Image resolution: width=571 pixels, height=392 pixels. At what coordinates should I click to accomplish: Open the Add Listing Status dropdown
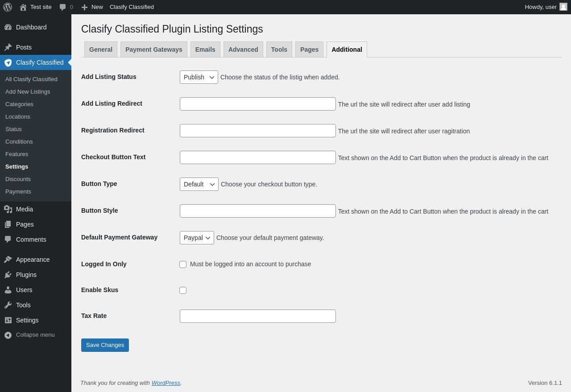click(x=199, y=77)
